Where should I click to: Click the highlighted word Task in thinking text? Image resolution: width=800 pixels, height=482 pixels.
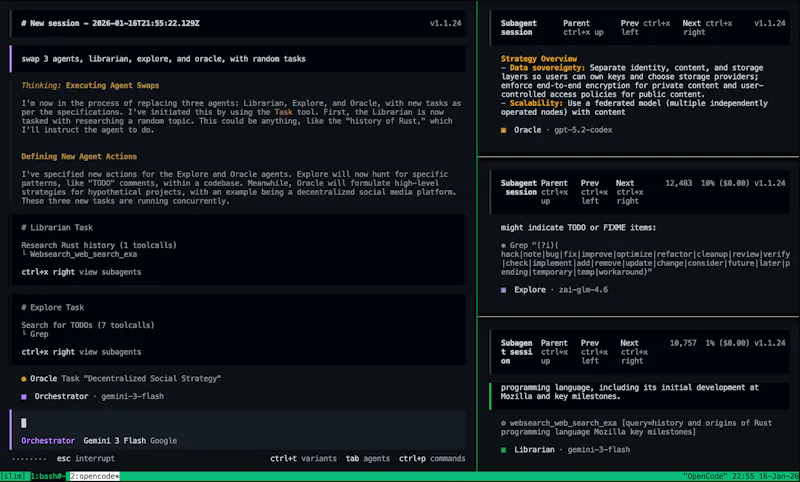[284, 112]
